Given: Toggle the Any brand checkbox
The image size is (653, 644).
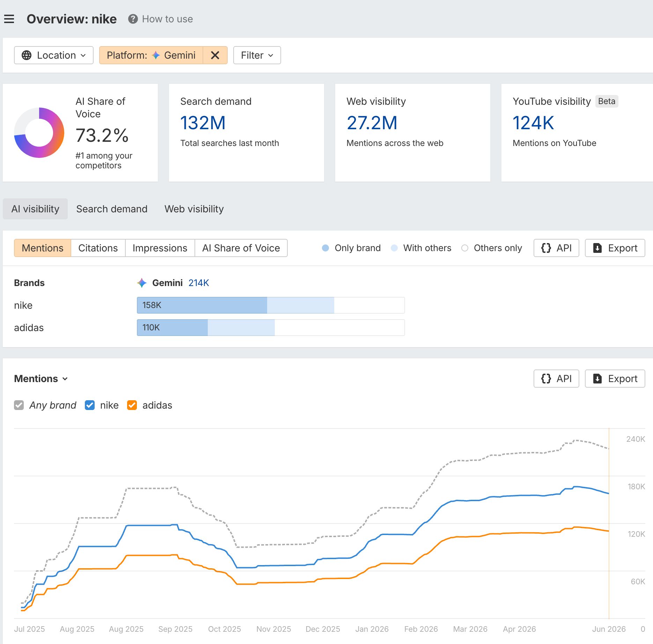Looking at the screenshot, I should coord(19,405).
